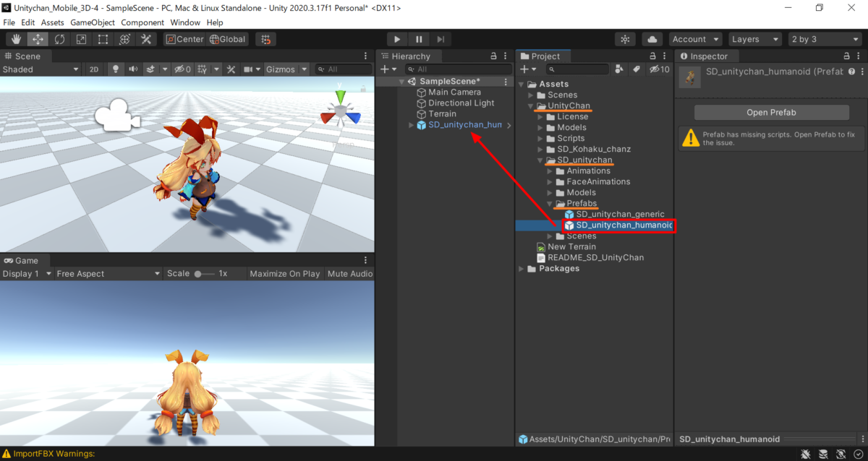Toggle scene audio speaker icon
This screenshot has height=461, width=868.
133,69
